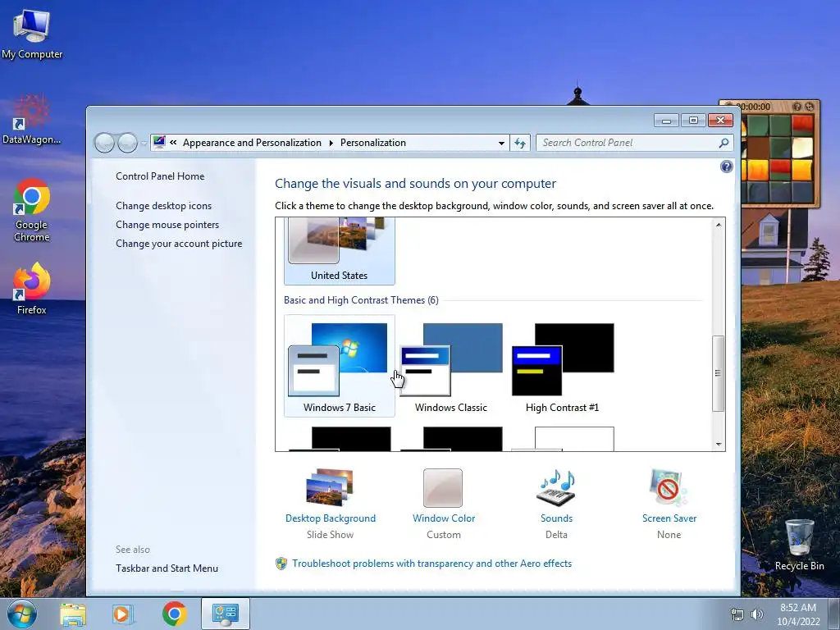Viewport: 840px width, 630px height.
Task: Click the Windows Start orb
Action: click(22, 614)
